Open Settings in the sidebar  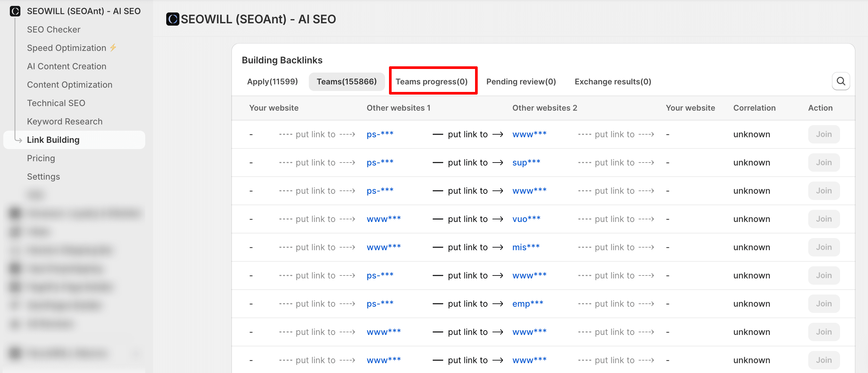click(43, 176)
